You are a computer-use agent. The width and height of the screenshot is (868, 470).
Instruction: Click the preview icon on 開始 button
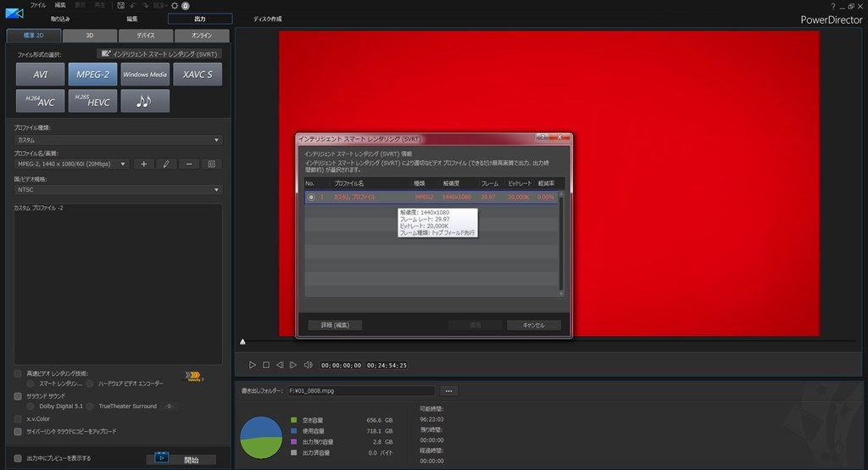161,458
